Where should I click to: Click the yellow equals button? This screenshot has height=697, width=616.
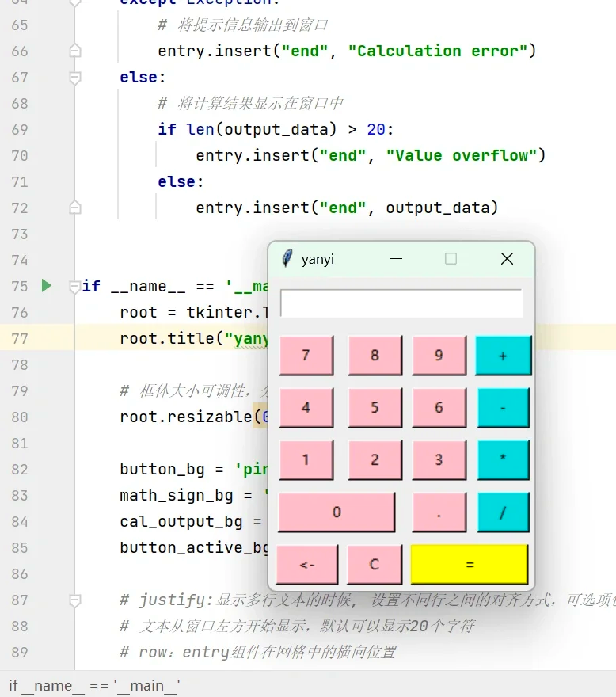pos(470,565)
